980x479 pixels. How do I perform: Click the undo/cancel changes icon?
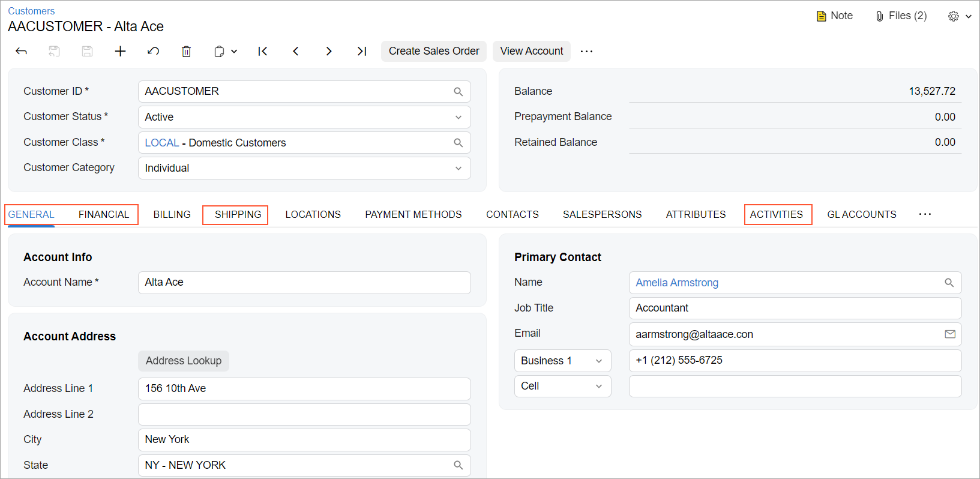click(x=153, y=51)
